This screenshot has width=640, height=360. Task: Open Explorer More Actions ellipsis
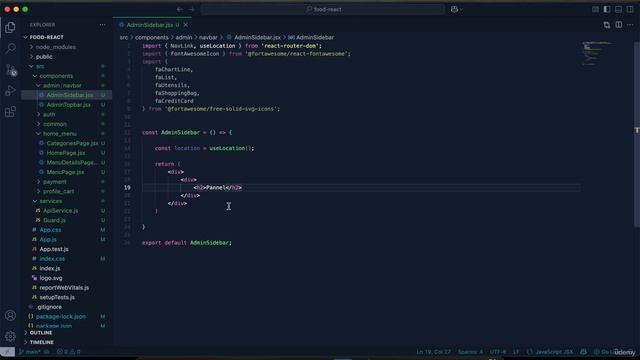[x=102, y=25]
